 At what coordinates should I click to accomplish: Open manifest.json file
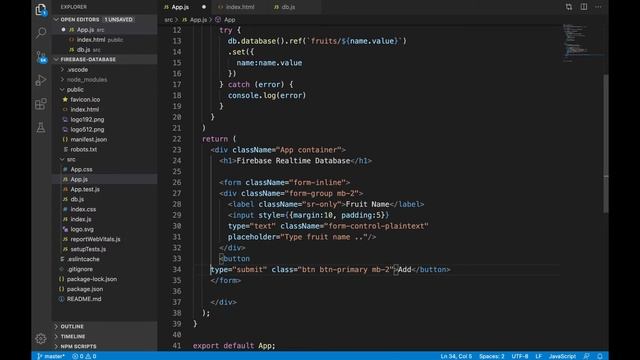coord(104,139)
